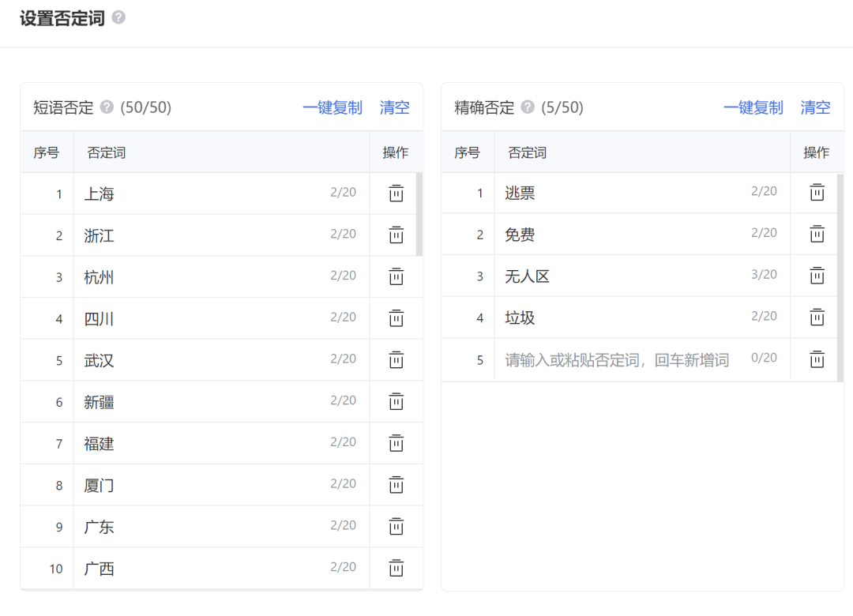The width and height of the screenshot is (853, 616).
Task: Remove 垃圾 using its delete icon
Action: (817, 318)
